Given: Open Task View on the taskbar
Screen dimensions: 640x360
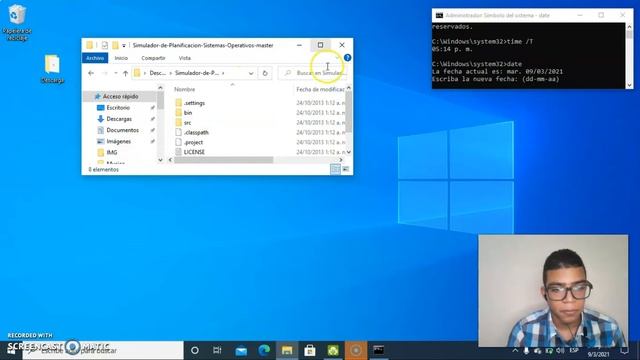Looking at the screenshot, I should coord(218,350).
